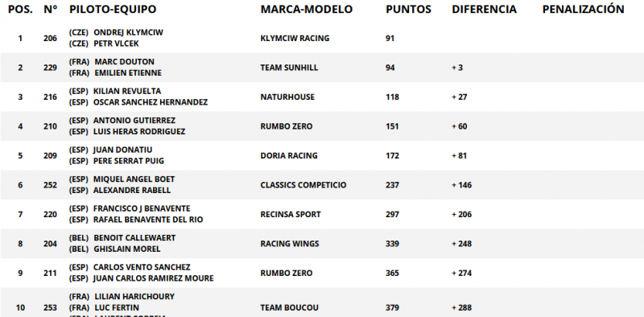Select the MARCA-MODELO column header
644x317 pixels.
click(x=307, y=10)
